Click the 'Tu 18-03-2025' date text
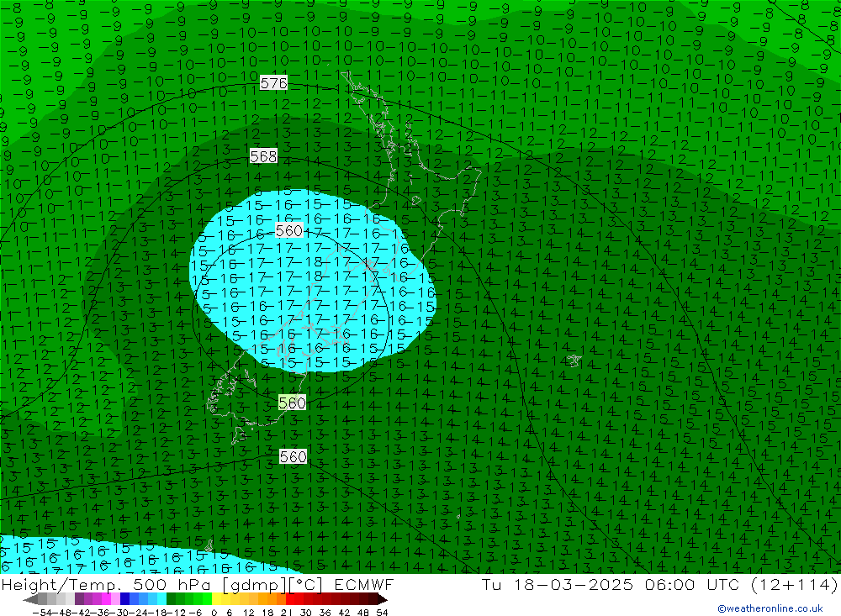The width and height of the screenshot is (841, 616). click(558, 584)
